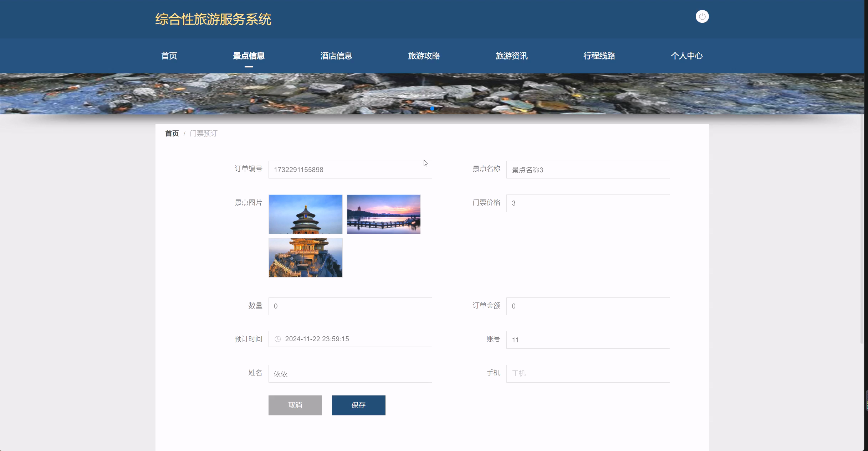
Task: Click the 账号 input field
Action: 588,340
